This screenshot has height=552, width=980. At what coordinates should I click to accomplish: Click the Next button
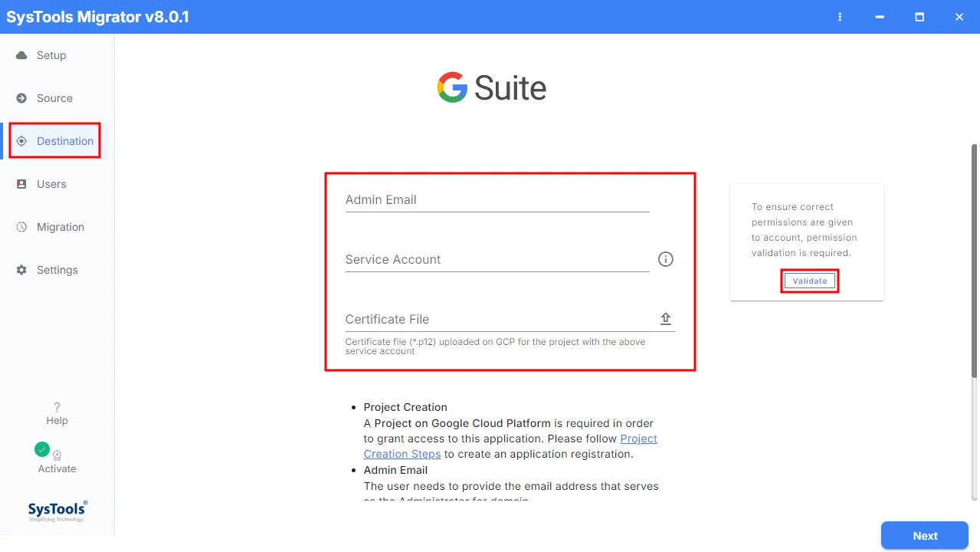tap(925, 536)
